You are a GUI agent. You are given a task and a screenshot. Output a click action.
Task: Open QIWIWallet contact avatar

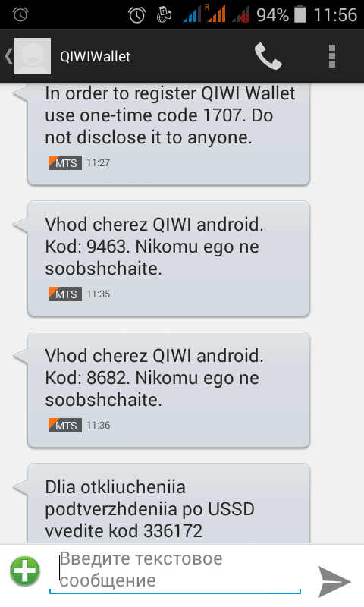pos(33,56)
